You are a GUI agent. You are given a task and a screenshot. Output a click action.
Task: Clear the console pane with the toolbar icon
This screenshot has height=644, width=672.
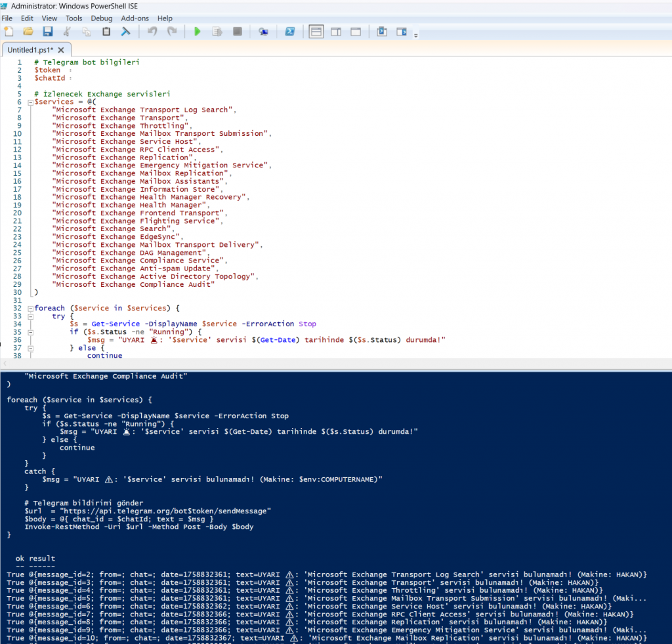coord(125,32)
